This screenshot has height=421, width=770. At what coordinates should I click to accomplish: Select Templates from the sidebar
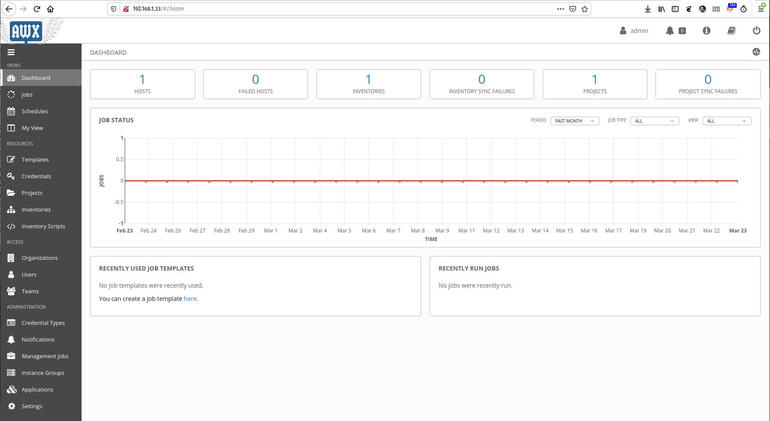35,160
